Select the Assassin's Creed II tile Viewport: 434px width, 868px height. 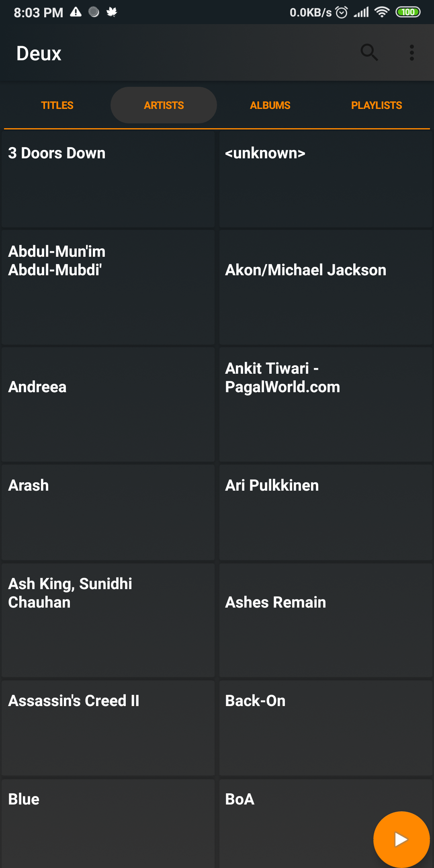pos(108,727)
